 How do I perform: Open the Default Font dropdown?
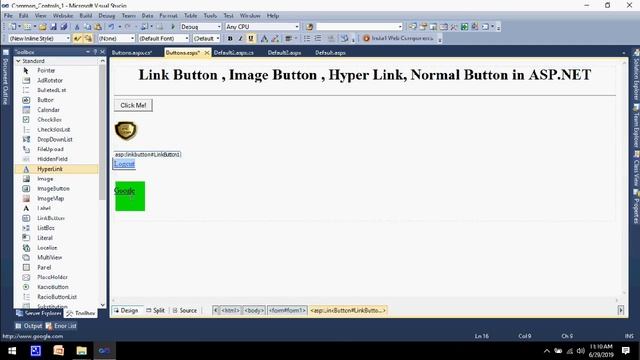[164, 38]
